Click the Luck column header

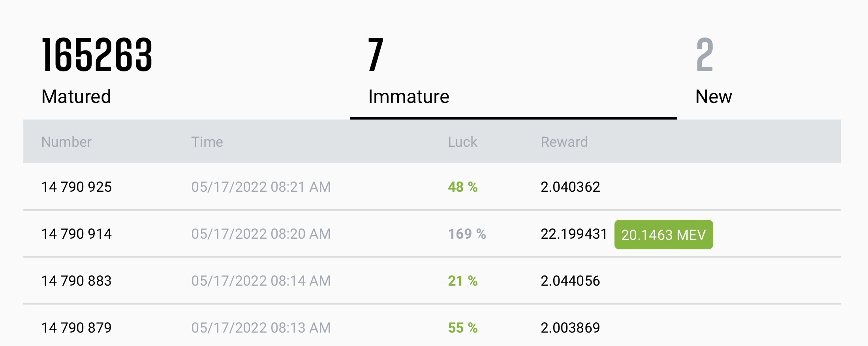(x=462, y=142)
